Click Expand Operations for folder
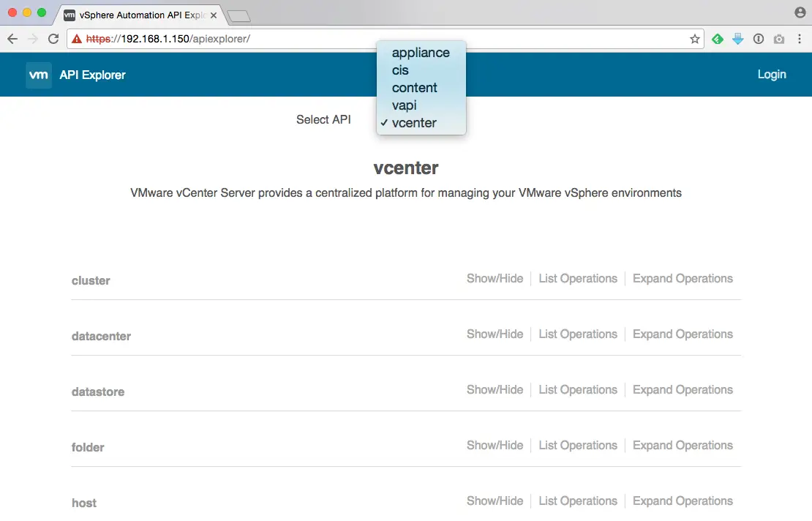Viewport: 812px width, 521px height. coord(683,446)
